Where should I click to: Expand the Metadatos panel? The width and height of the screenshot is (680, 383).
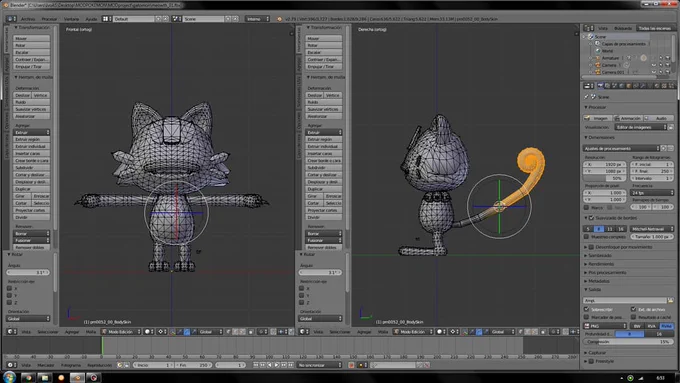click(599, 281)
